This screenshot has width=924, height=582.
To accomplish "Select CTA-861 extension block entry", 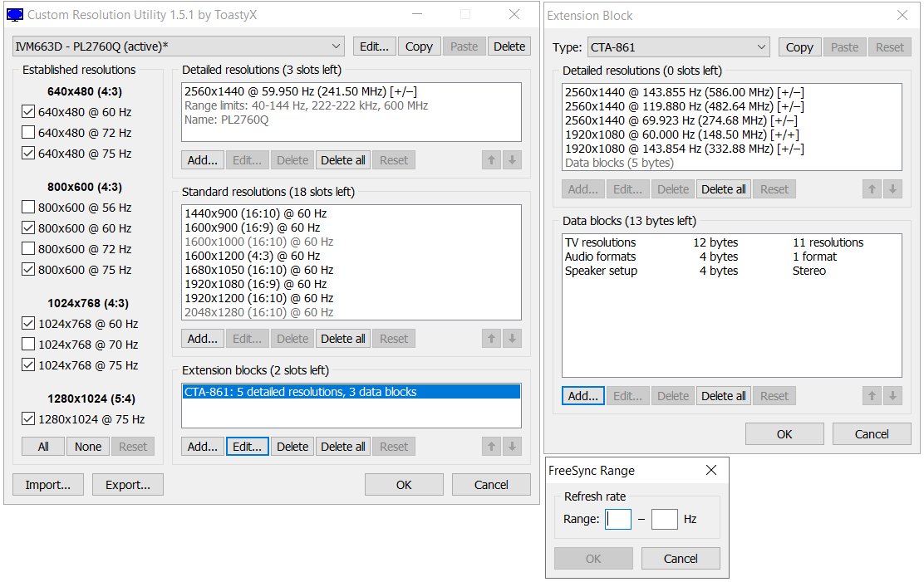I will (301, 392).
